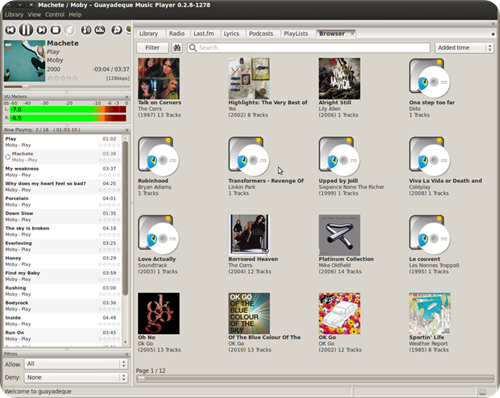Select Porcelain in the Now Playing list
500x398 pixels.
(63, 202)
